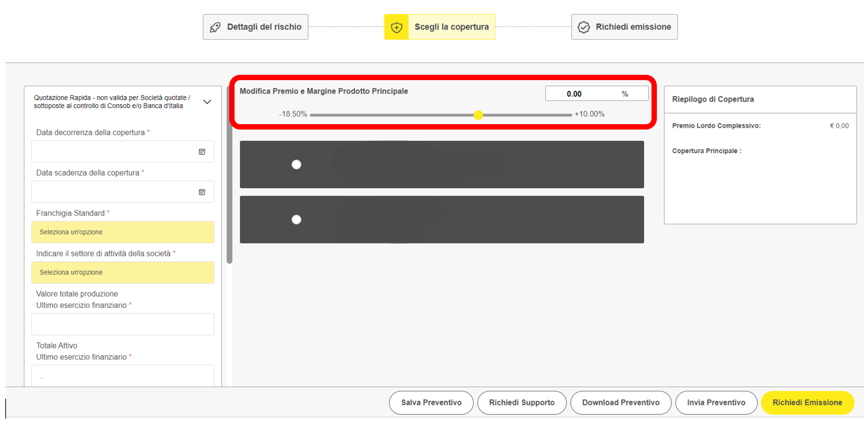Viewport: 868px width, 424px height.
Task: Open calendar icon for Data decorrenza della copertura
Action: click(202, 152)
